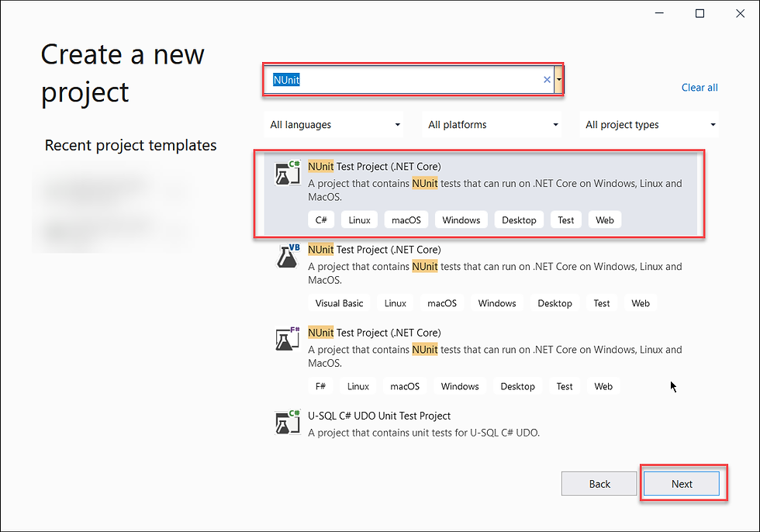The image size is (760, 532).
Task: Select the C# NUnit Test Project icon
Action: (x=288, y=174)
